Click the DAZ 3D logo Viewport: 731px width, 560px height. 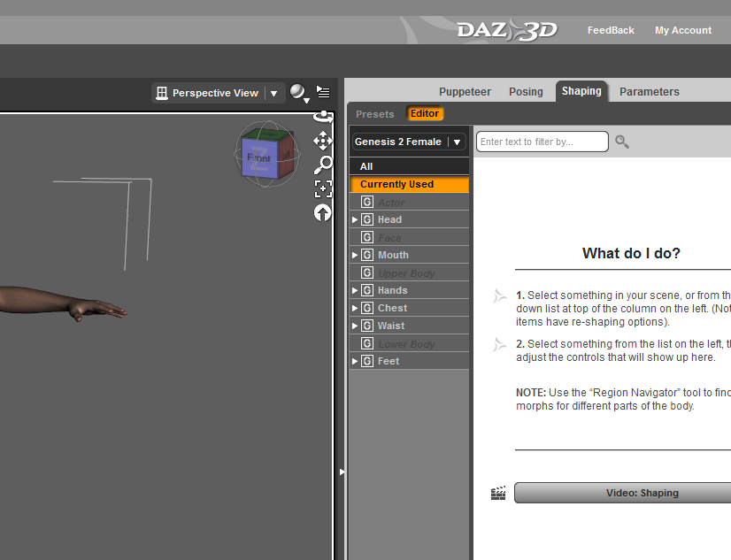coord(507,30)
